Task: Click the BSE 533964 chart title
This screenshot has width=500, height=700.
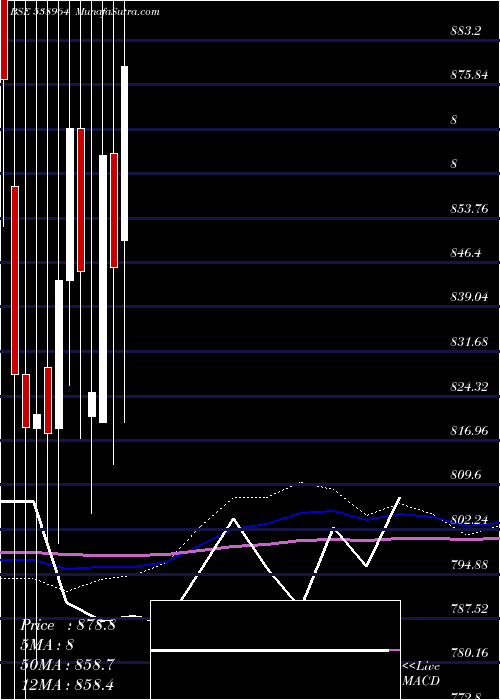Action: click(39, 12)
